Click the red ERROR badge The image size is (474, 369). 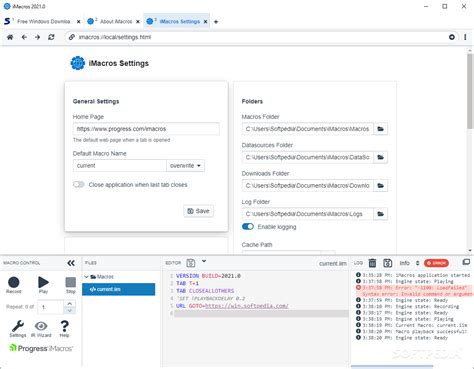click(436, 263)
